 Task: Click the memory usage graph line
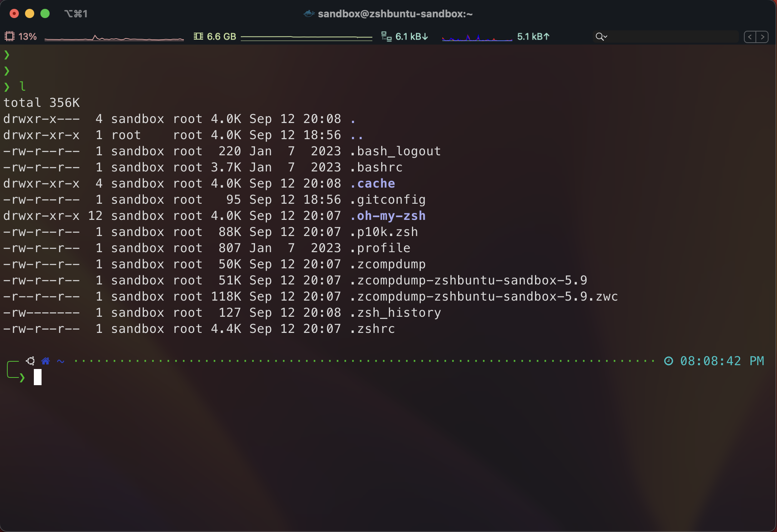(306, 37)
